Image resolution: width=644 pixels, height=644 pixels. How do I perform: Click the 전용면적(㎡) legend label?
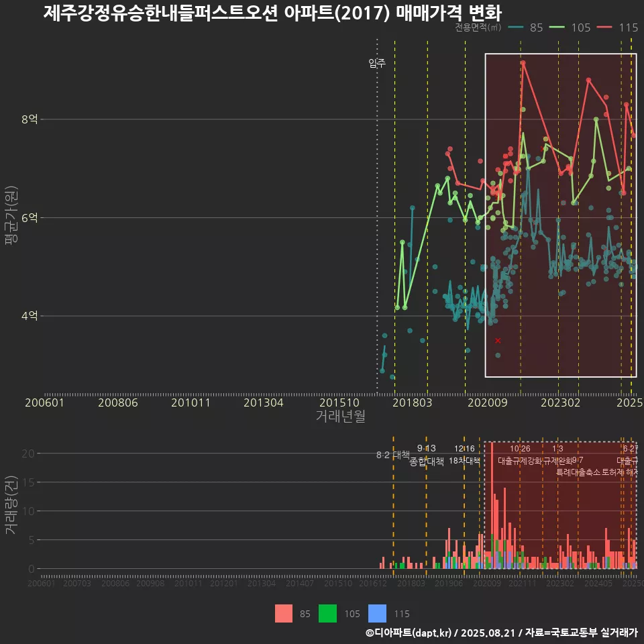[x=478, y=28]
